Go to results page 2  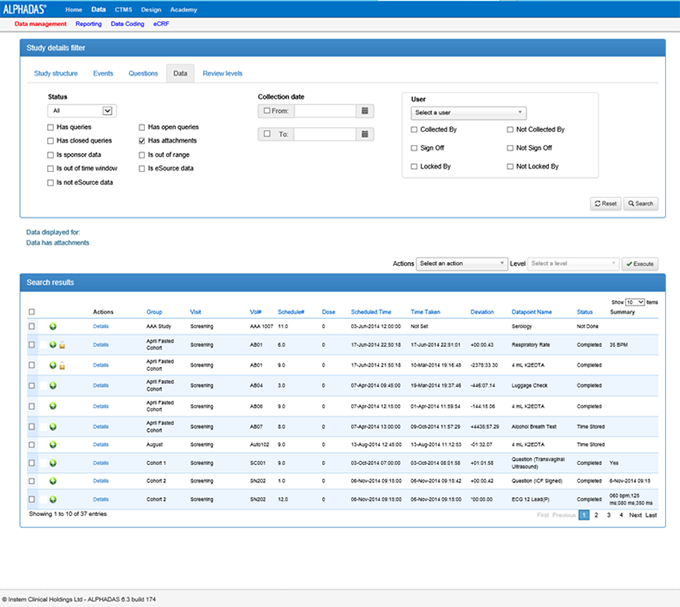click(596, 515)
